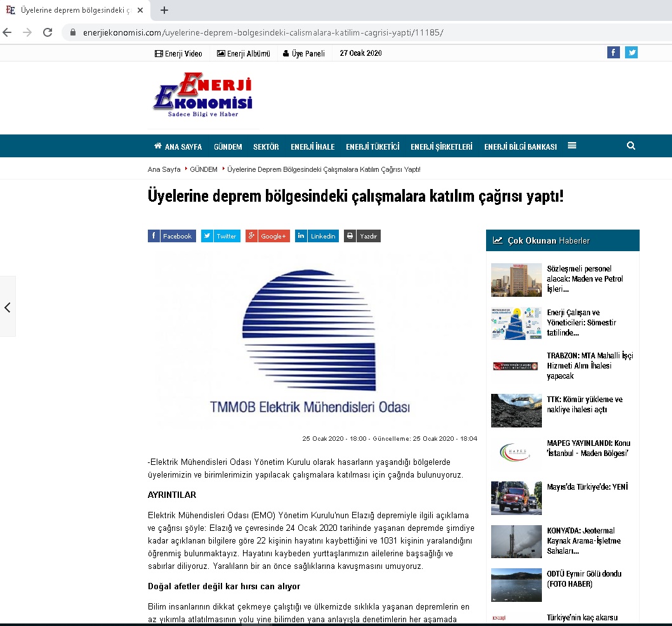Open ODTÜ Eymir Gölü thumbnail

[517, 585]
